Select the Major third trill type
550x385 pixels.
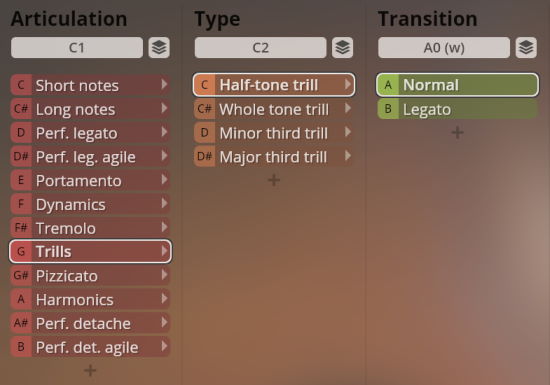pos(274,157)
